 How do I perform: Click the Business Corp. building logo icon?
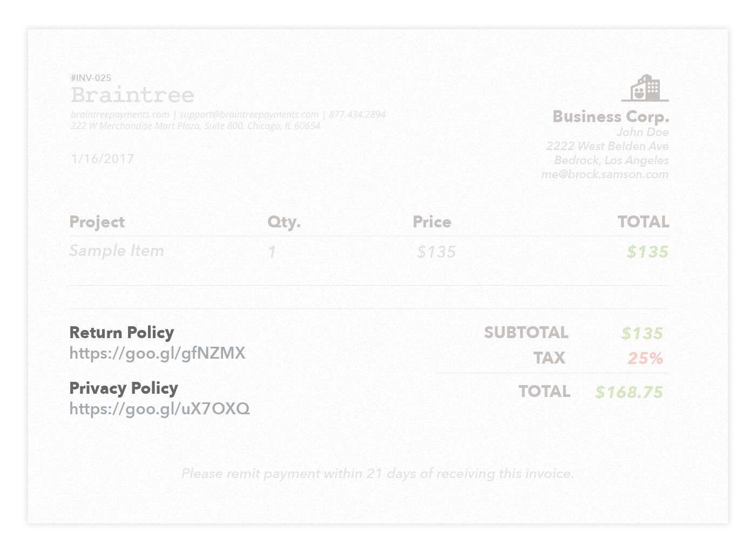[x=645, y=88]
